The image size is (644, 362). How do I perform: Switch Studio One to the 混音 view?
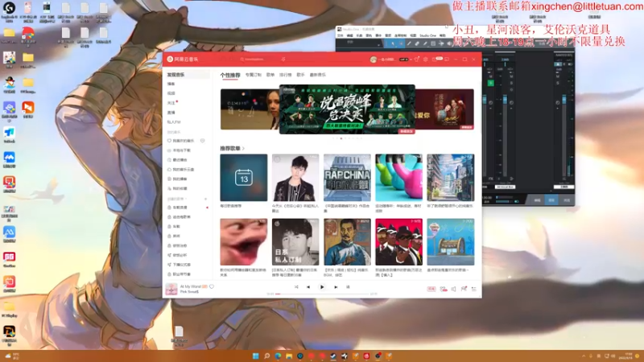(x=551, y=200)
